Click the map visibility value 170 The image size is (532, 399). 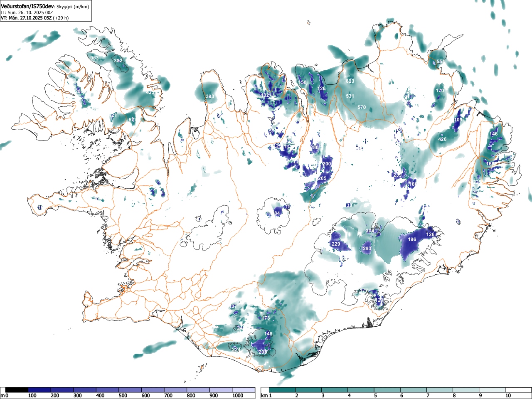click(x=440, y=91)
